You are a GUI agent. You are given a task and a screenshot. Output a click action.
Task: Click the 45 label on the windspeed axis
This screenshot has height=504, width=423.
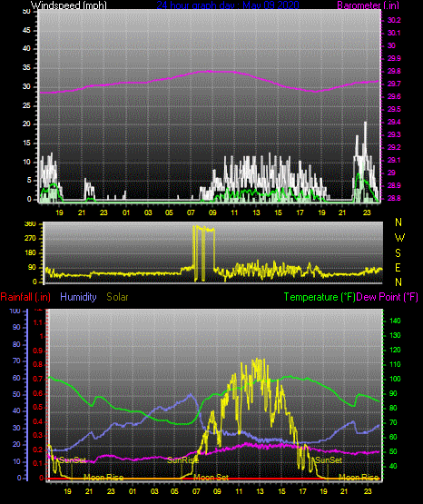[x=26, y=31]
